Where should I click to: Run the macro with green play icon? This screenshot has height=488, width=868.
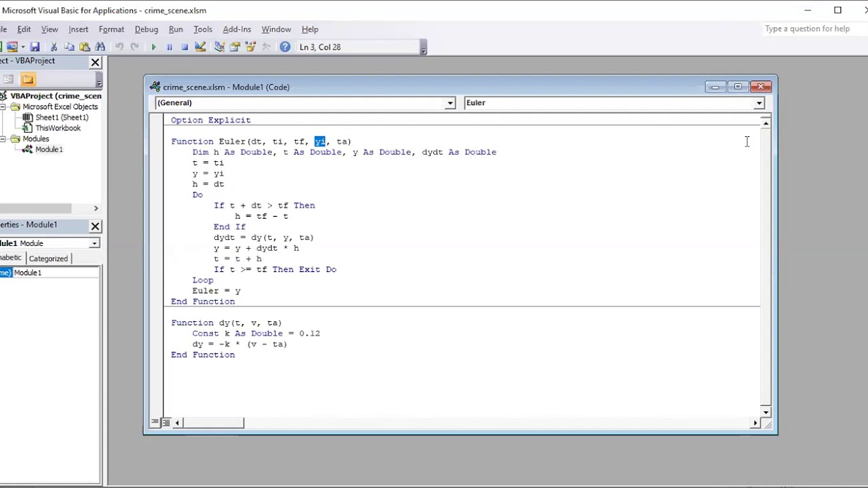tap(154, 47)
